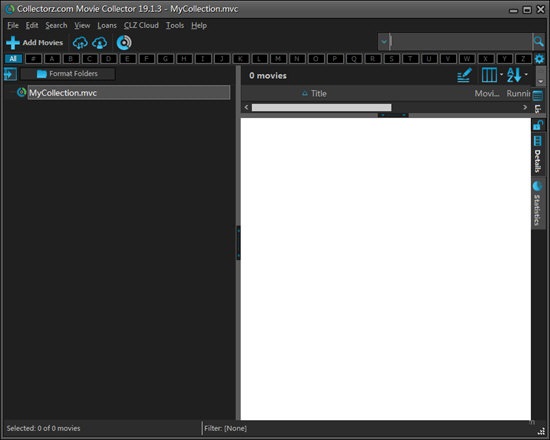Sync with CLZ Cloud upload icon
Screen dimensions: 550x440
[80, 43]
